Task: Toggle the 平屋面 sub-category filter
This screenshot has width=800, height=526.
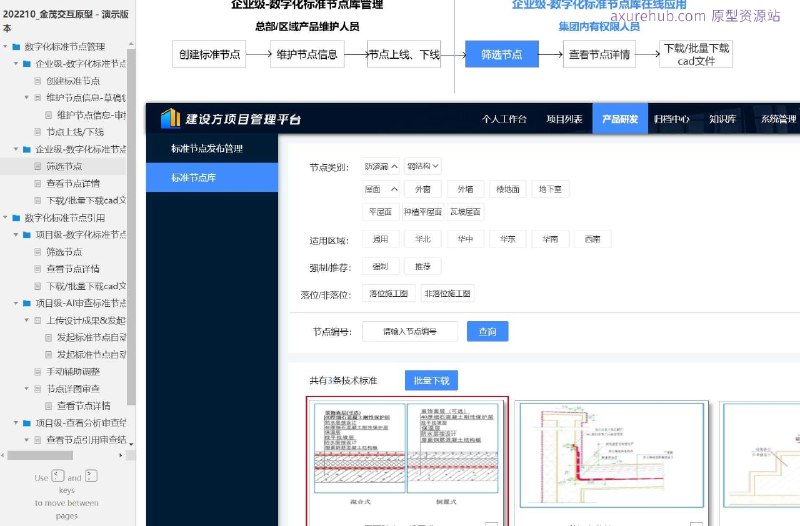Action: point(380,212)
